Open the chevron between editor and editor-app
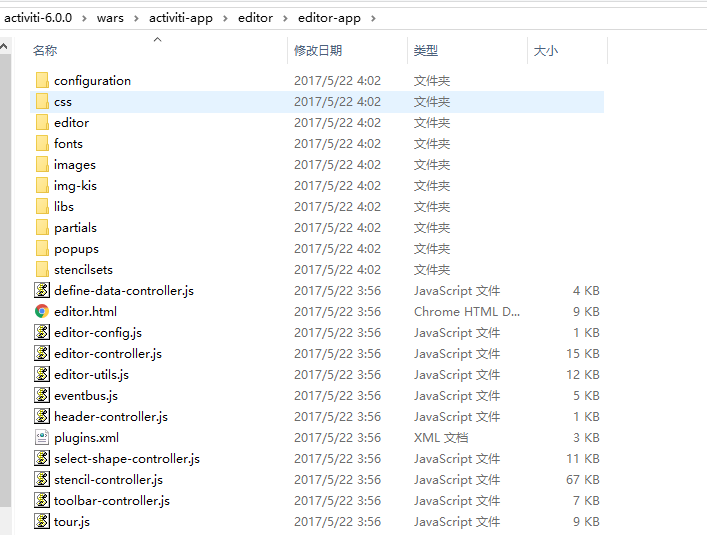Viewport: 707px width, 535px height. point(285,18)
